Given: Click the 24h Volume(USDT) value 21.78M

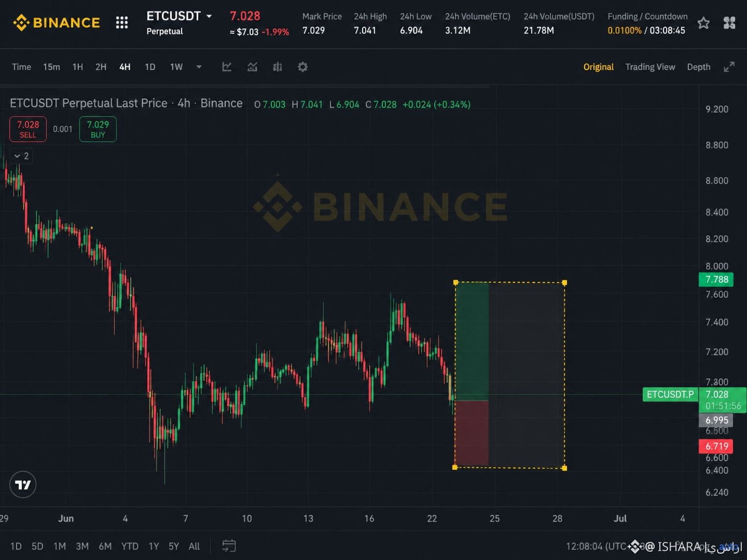Looking at the screenshot, I should (x=539, y=30).
